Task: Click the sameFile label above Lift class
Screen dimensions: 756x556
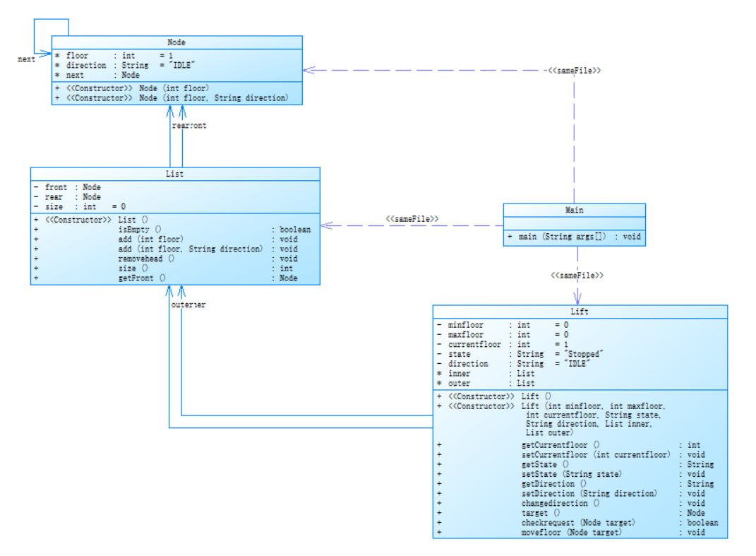Action: click(577, 275)
